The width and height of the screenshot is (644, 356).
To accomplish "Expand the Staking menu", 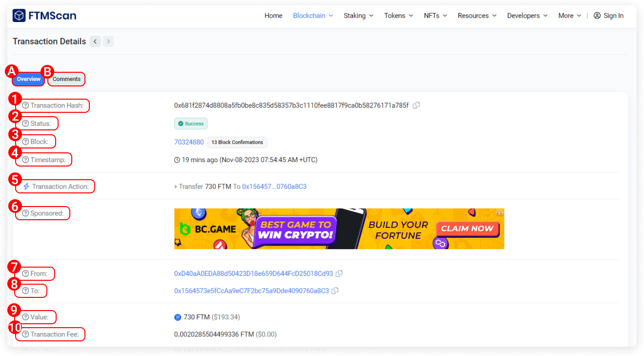I will click(358, 16).
